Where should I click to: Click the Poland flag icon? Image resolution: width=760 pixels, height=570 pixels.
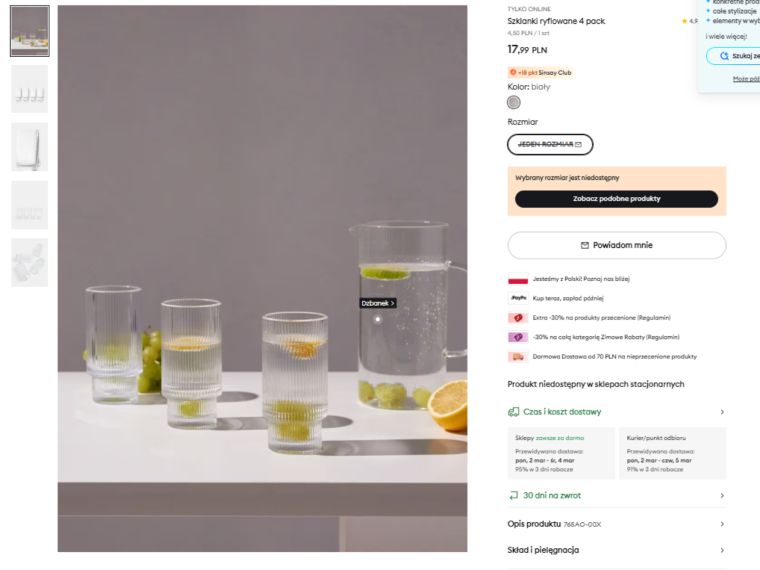pos(517,279)
